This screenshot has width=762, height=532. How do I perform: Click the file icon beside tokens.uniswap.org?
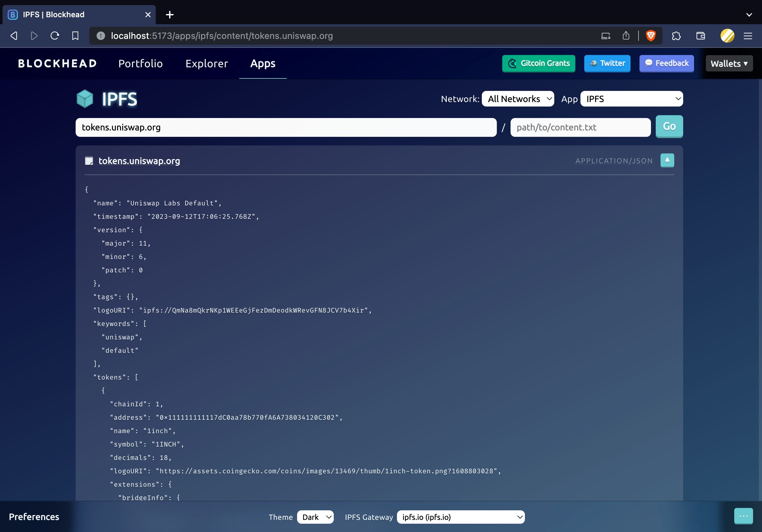pyautogui.click(x=89, y=161)
